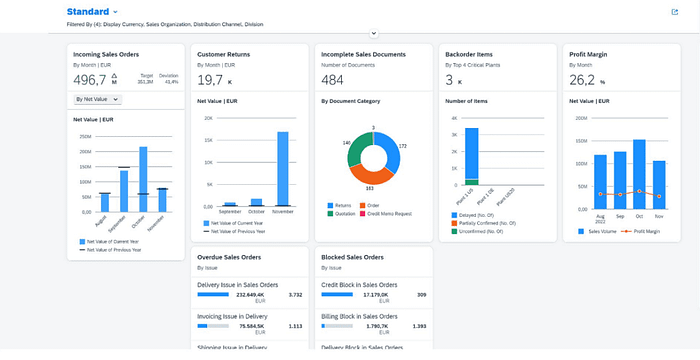Click the Order orange legend swatch
The image size is (700, 360).
pyautogui.click(x=362, y=205)
